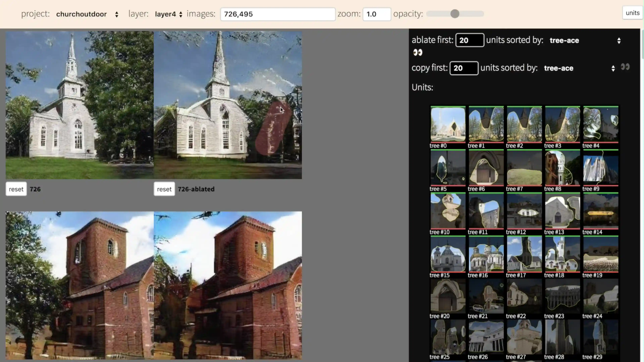
Task: Click the dimmed eyes icon beside copy sorting
Action: pyautogui.click(x=625, y=67)
